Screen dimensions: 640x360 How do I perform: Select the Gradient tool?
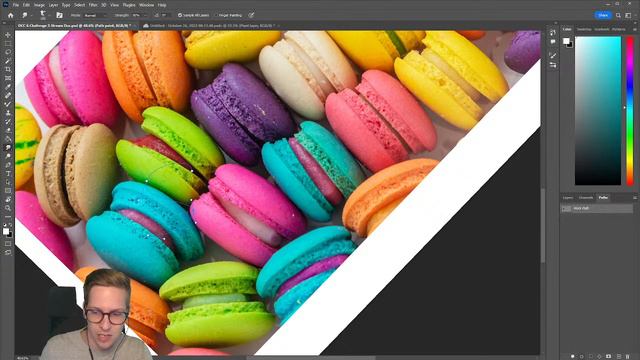coord(8,139)
